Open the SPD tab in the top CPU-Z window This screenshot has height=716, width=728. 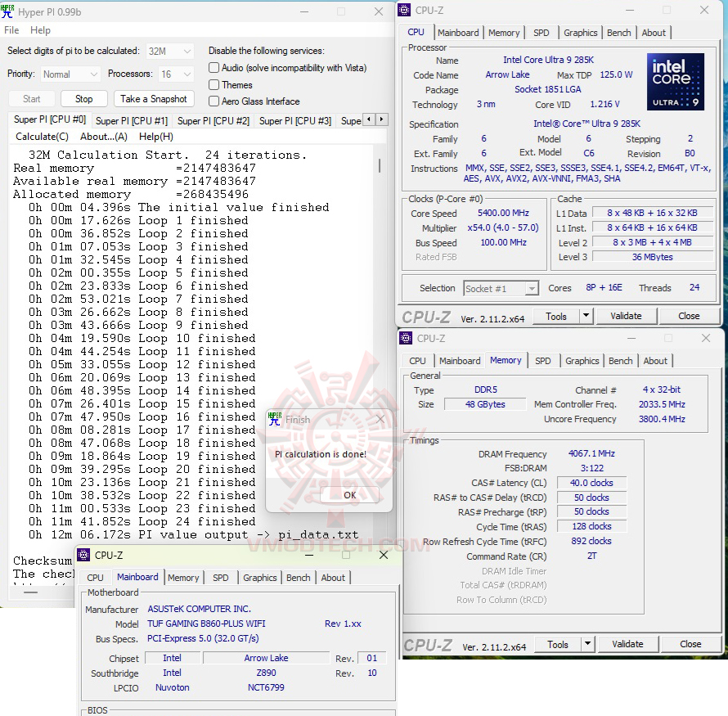tap(542, 33)
